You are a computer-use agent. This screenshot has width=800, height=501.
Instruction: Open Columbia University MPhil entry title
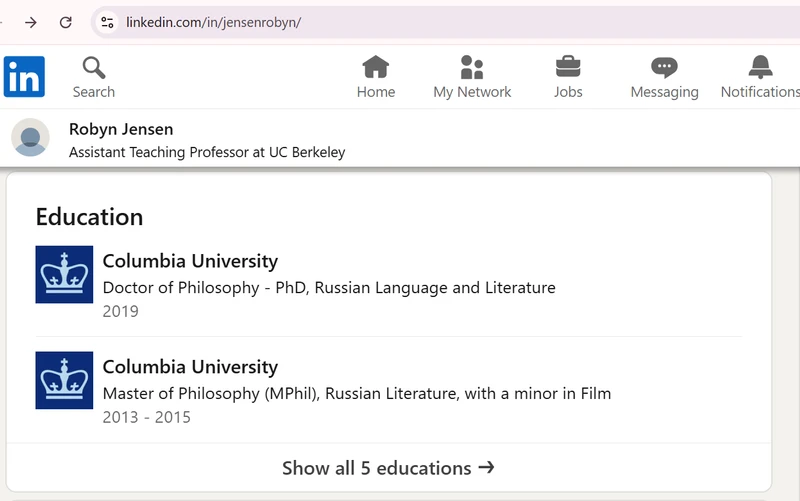(x=190, y=367)
